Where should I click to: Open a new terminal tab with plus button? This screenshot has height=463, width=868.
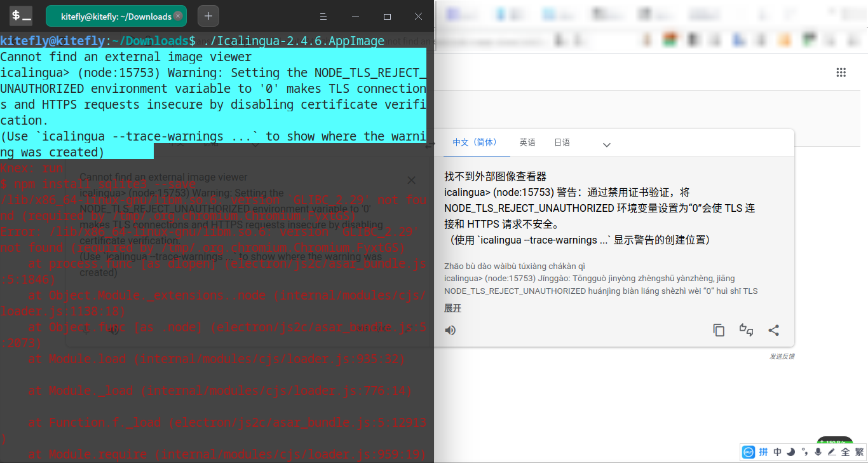point(208,15)
